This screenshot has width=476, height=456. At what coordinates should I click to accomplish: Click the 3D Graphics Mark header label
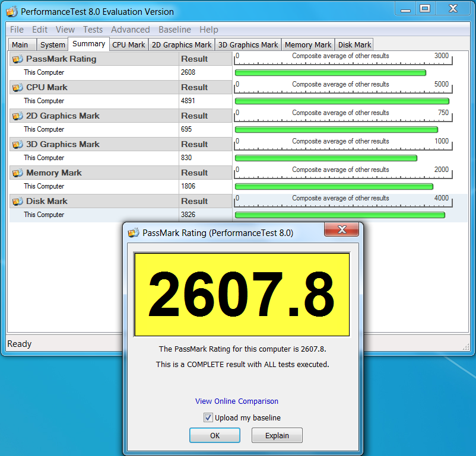click(x=63, y=145)
